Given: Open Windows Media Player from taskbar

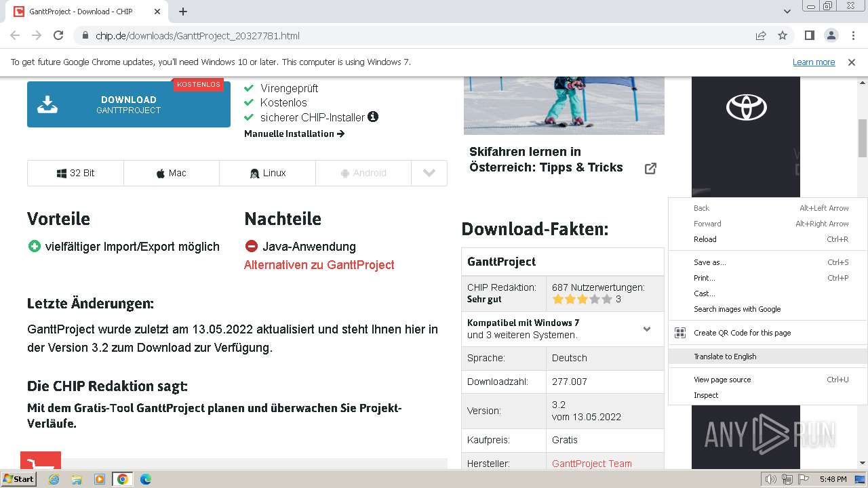Looking at the screenshot, I should click(x=100, y=479).
